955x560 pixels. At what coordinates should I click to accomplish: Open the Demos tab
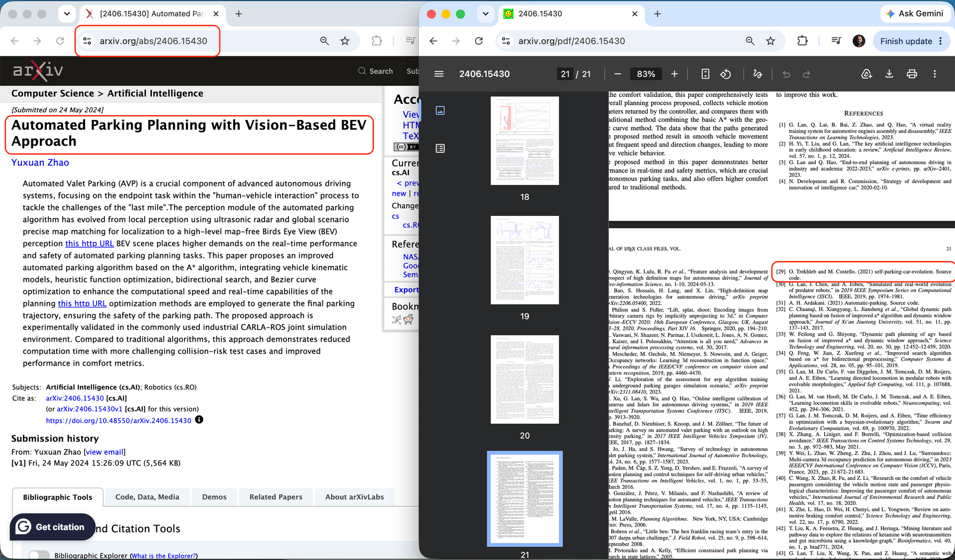coord(214,497)
